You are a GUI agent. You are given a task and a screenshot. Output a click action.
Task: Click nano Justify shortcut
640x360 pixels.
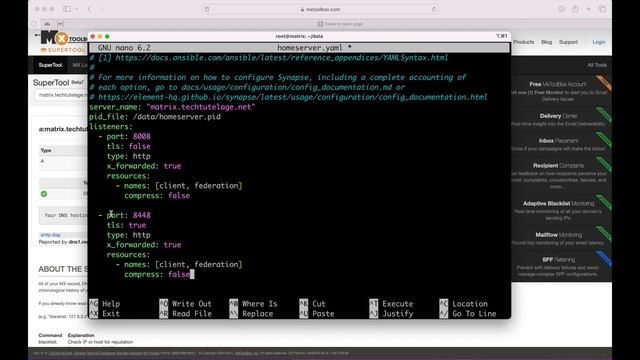tap(391, 313)
